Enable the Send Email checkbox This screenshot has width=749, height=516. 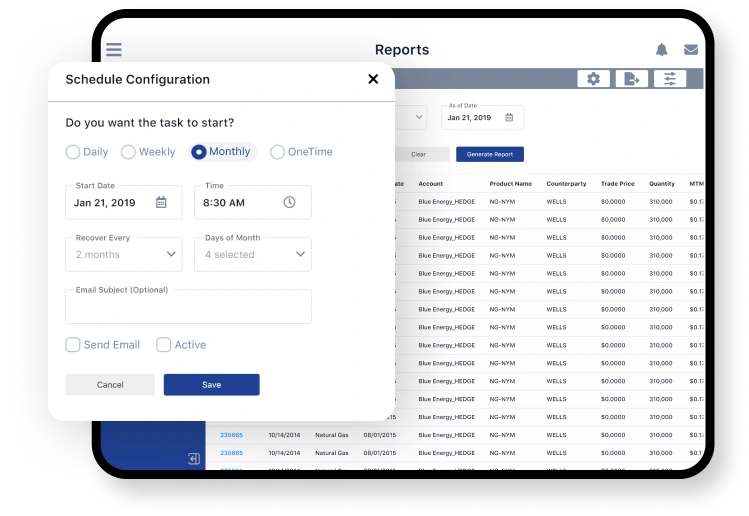[73, 344]
